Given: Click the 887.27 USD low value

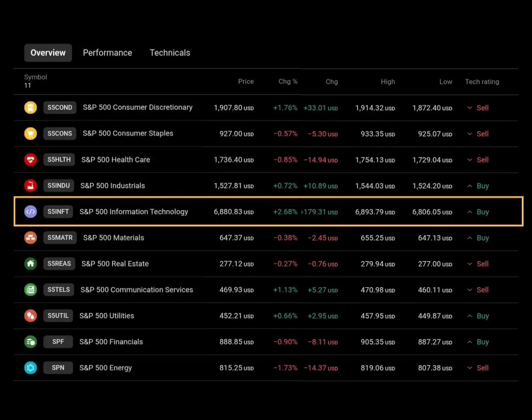Looking at the screenshot, I should point(435,342).
